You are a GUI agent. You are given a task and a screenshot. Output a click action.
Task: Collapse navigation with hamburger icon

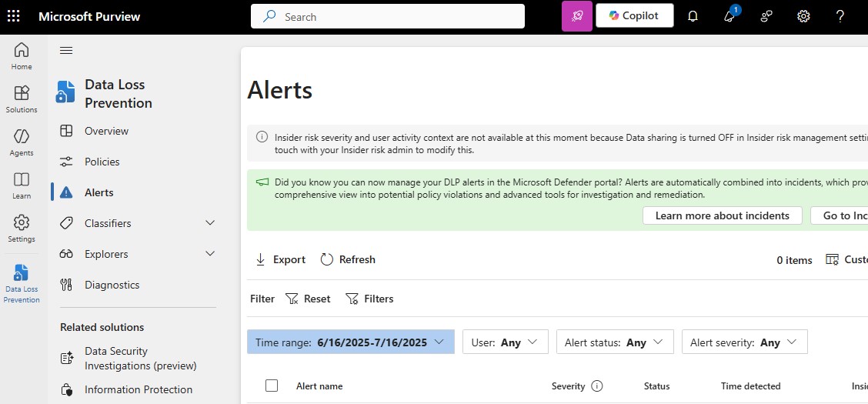coord(66,51)
